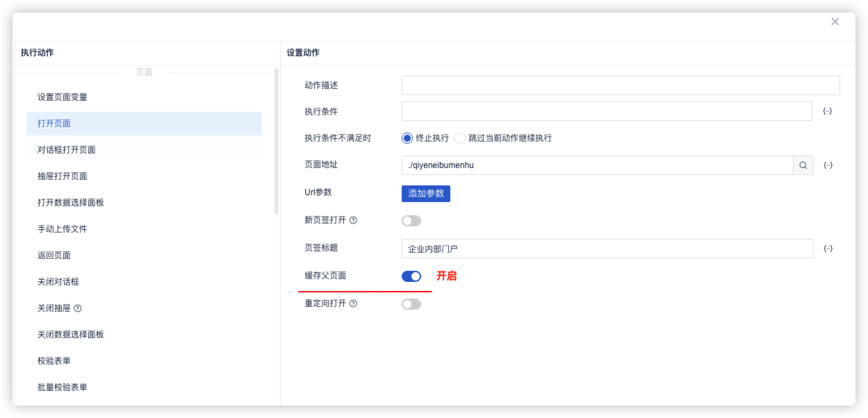The image size is (868, 418).
Task: Click the expression icon next to 页签标题
Action: [x=827, y=249]
